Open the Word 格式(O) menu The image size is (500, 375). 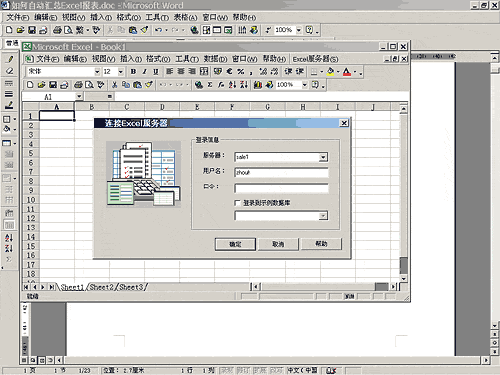tap(129, 17)
